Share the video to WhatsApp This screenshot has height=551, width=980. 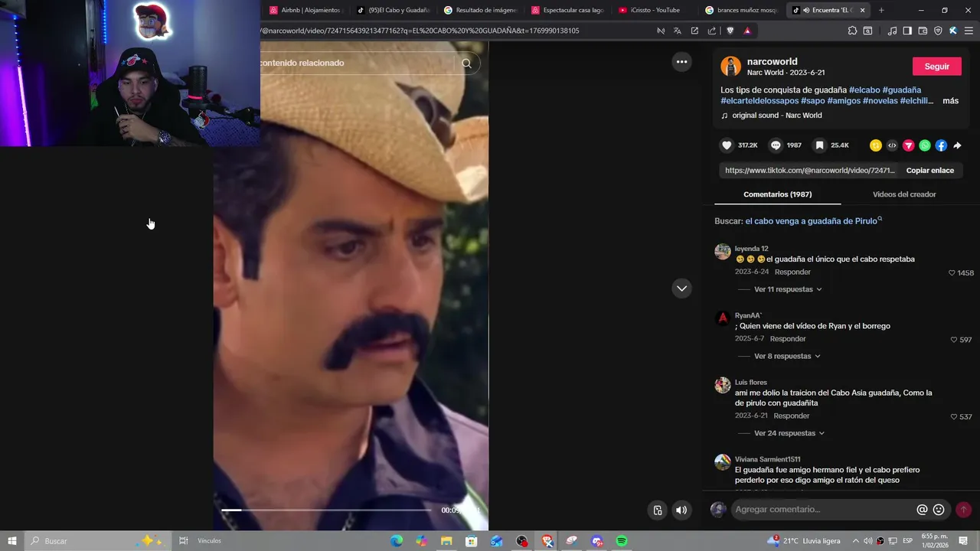[925, 145]
